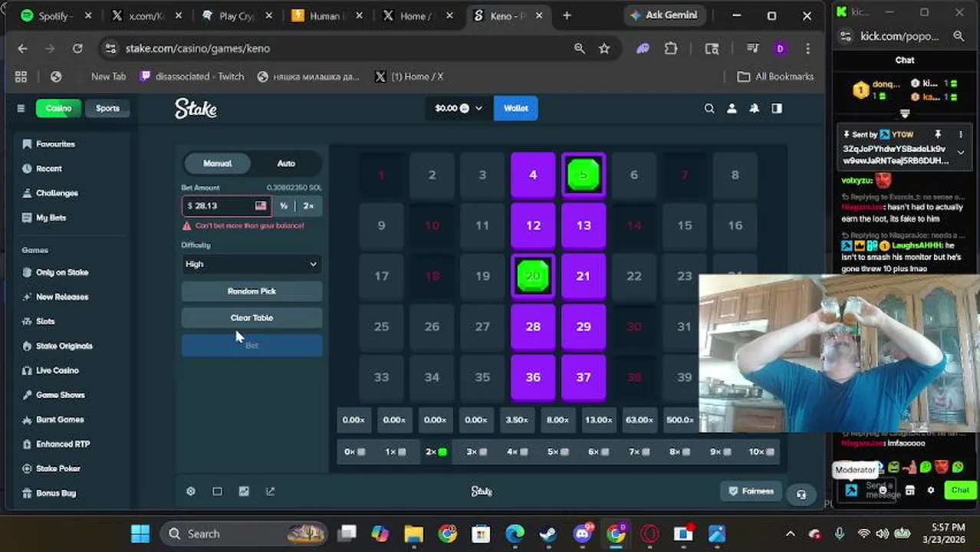Open the live stats chart icon
This screenshot has height=552, width=980.
pos(244,491)
